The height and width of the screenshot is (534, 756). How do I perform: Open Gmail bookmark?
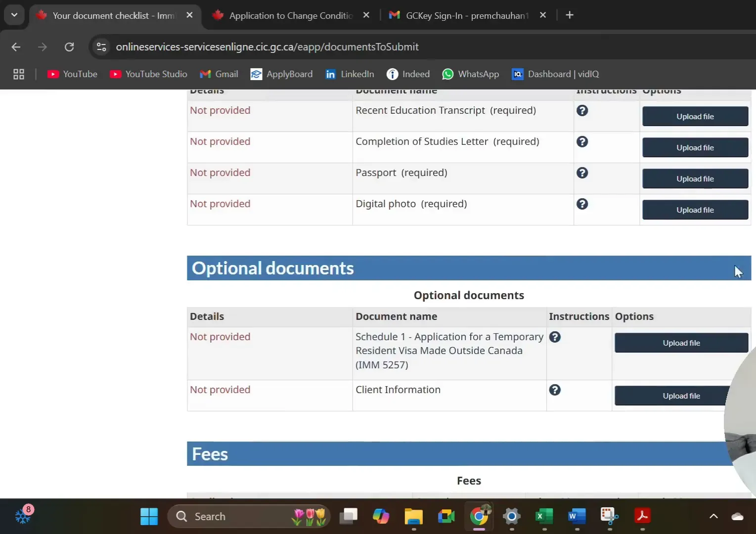219,74
